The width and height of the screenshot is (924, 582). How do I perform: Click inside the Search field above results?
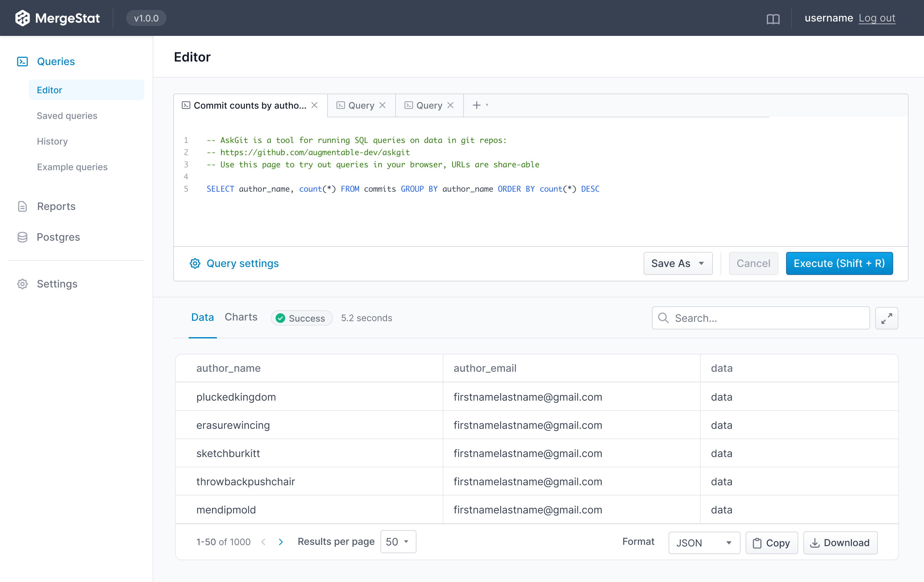pyautogui.click(x=760, y=318)
